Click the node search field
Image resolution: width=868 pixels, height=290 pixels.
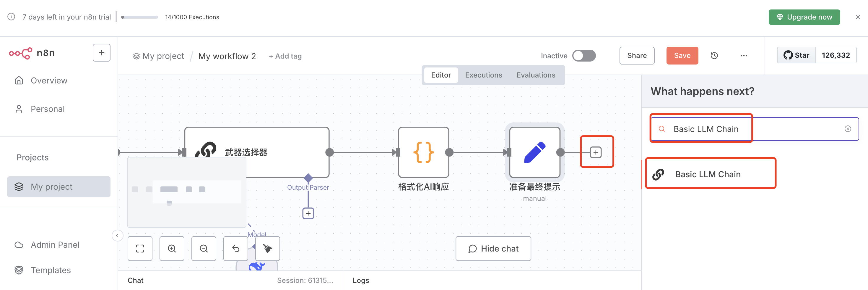click(755, 129)
